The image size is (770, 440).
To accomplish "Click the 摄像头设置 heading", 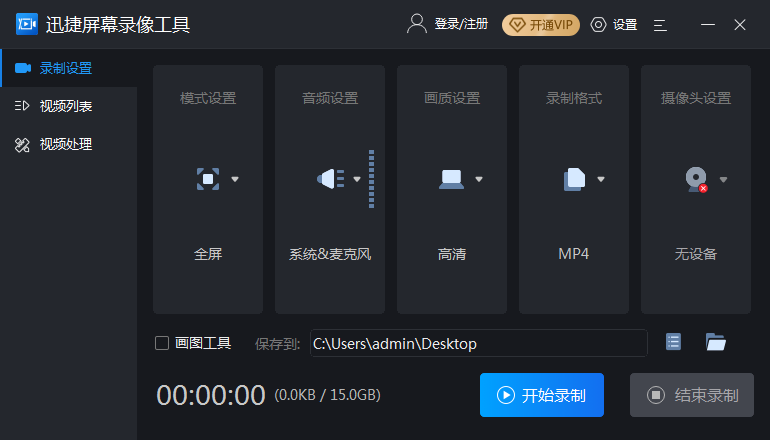I will point(696,98).
